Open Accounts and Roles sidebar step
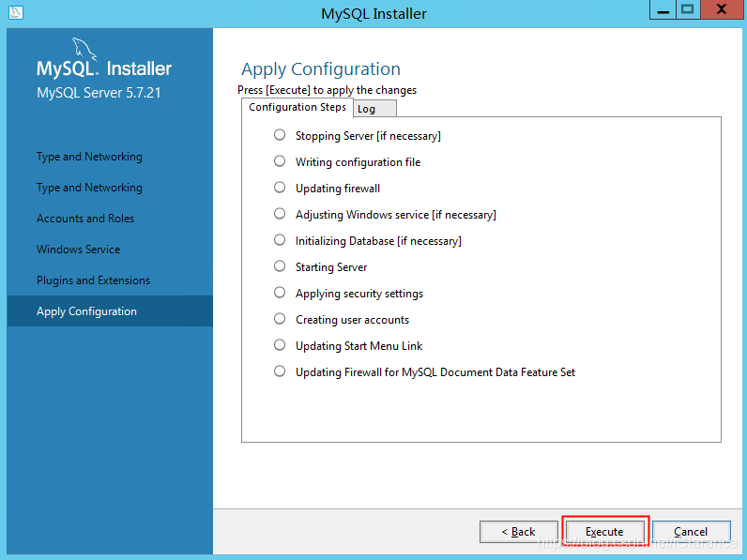The width and height of the screenshot is (747, 560). click(x=85, y=219)
